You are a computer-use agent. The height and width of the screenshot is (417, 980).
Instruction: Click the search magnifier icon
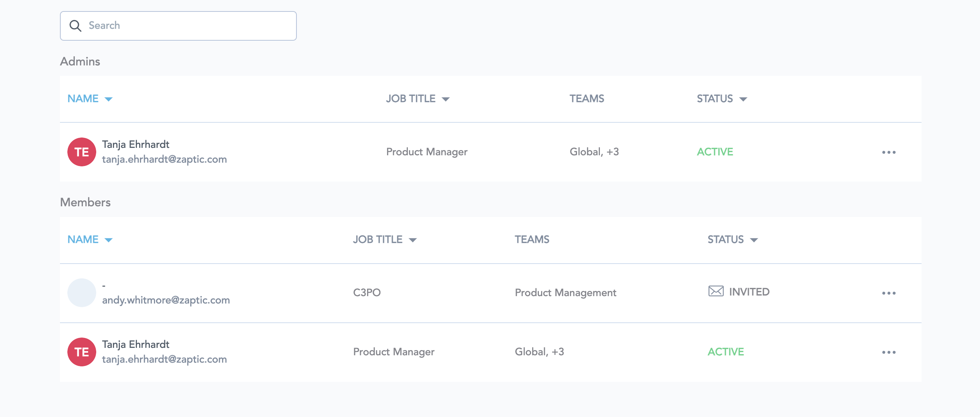click(x=75, y=26)
